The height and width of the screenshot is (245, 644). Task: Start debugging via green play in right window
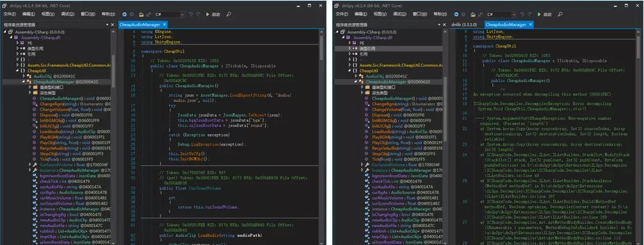coord(540,14)
